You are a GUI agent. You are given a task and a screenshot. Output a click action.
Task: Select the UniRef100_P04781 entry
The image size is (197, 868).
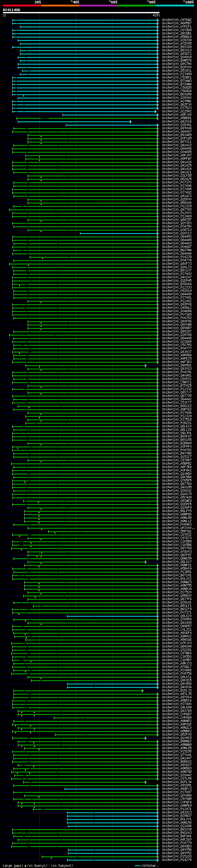[177, 372]
